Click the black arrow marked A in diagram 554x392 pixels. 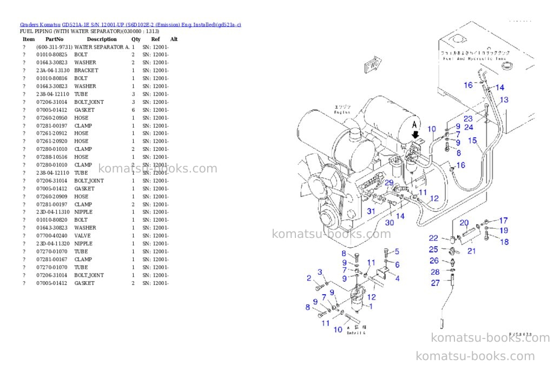[415, 135]
